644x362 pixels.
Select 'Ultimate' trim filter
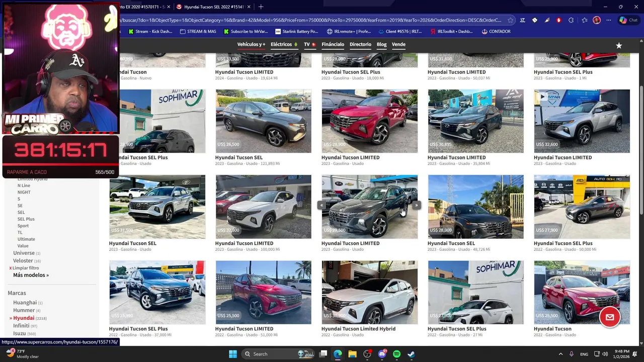click(x=26, y=239)
